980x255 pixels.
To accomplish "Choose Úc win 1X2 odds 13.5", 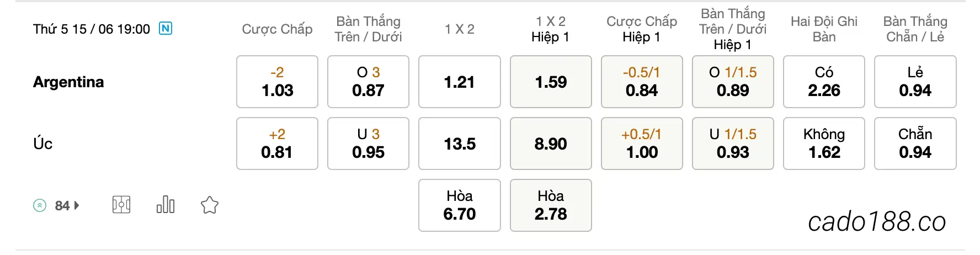I will pos(460,144).
